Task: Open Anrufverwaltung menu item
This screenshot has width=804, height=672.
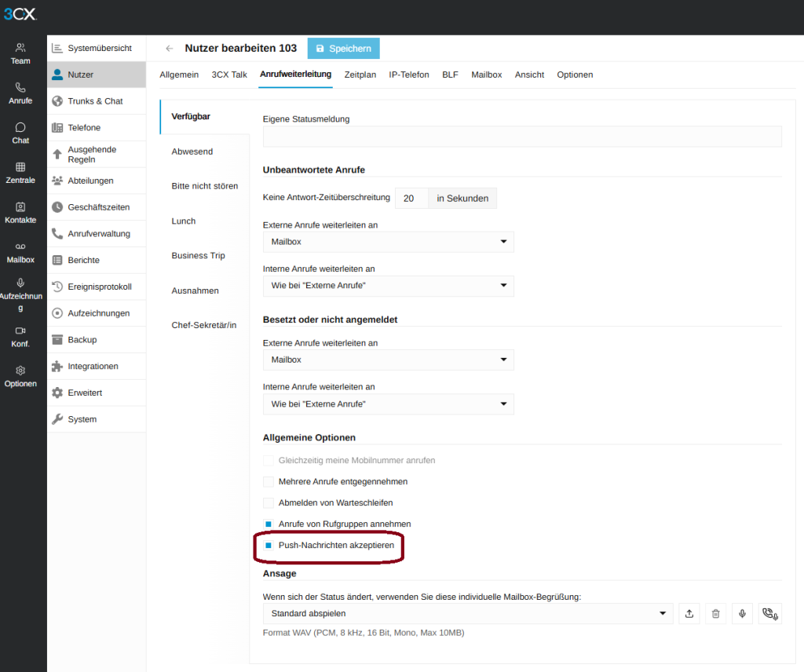Action: (x=97, y=234)
